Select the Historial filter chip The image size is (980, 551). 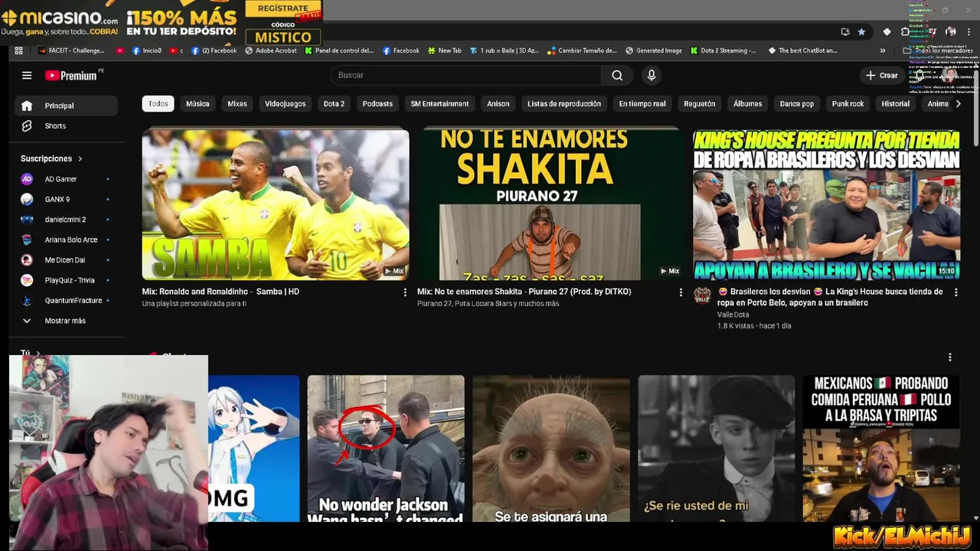[x=895, y=103]
